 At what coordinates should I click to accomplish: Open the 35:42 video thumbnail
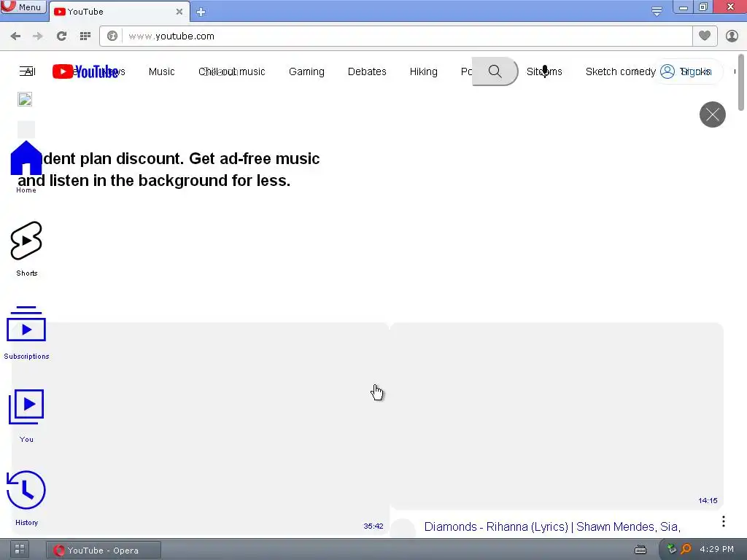(x=201, y=429)
